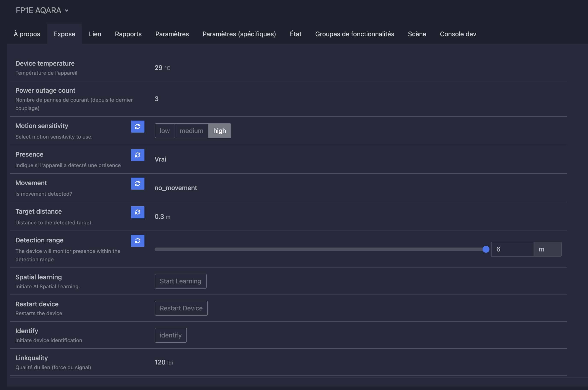Screen dimensions: 588x390
Task: Go to the Rapports tab
Action: click(x=128, y=34)
